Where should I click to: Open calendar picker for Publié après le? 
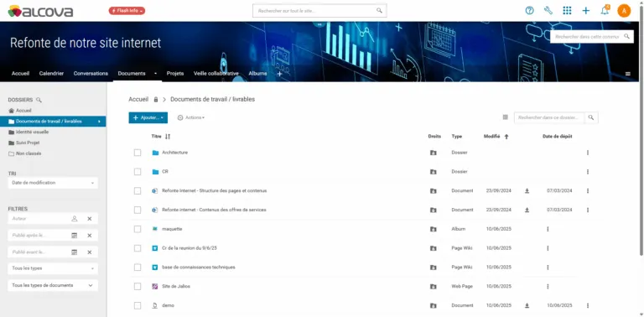click(75, 236)
